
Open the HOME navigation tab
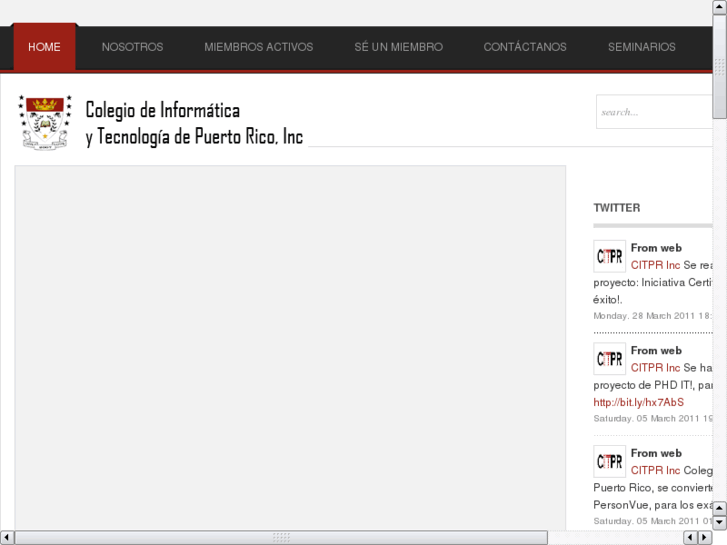[44, 47]
